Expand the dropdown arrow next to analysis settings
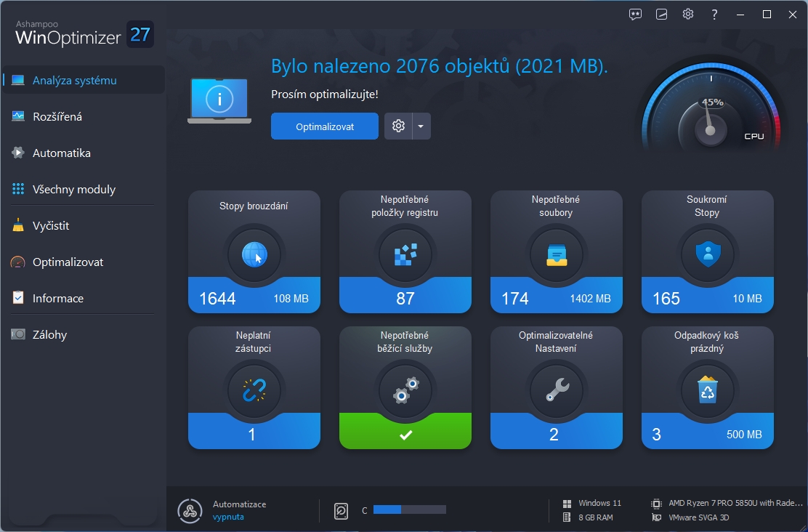808x532 pixels. [x=421, y=126]
